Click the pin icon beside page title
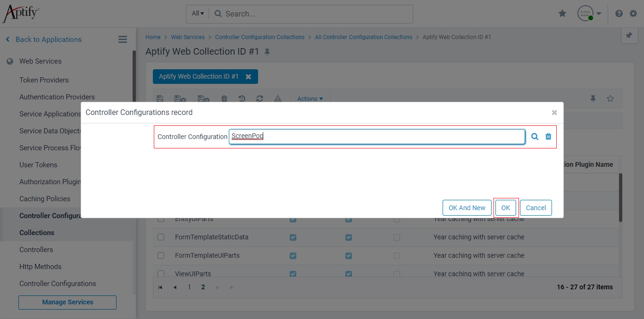This screenshot has width=644, height=319. click(267, 52)
